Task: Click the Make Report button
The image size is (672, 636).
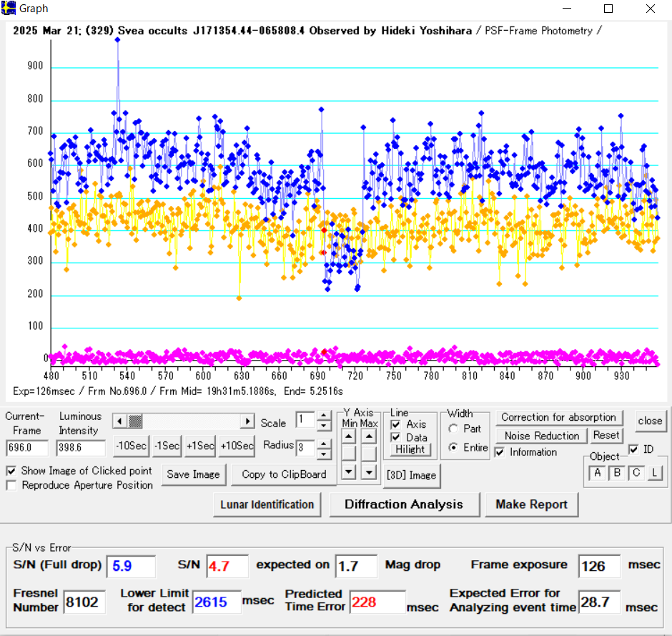Action: 531,504
